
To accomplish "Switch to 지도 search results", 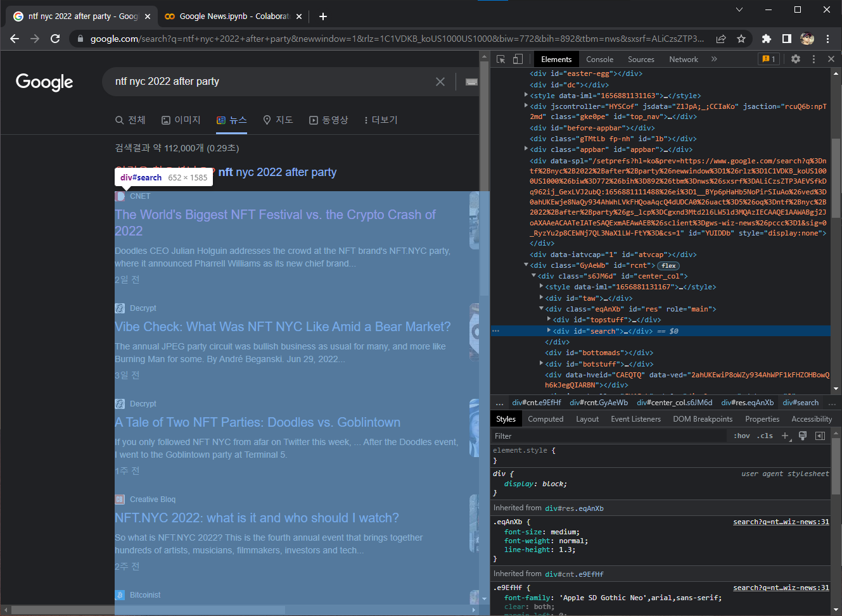I will [x=277, y=120].
